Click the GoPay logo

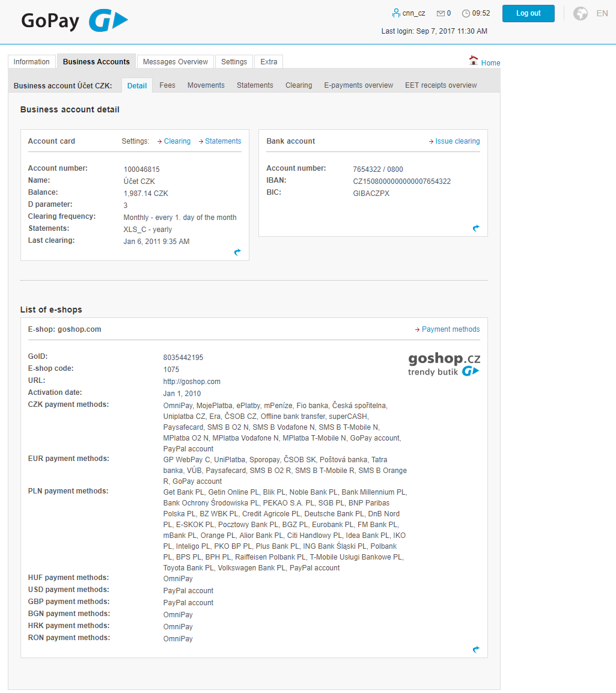tap(75, 21)
